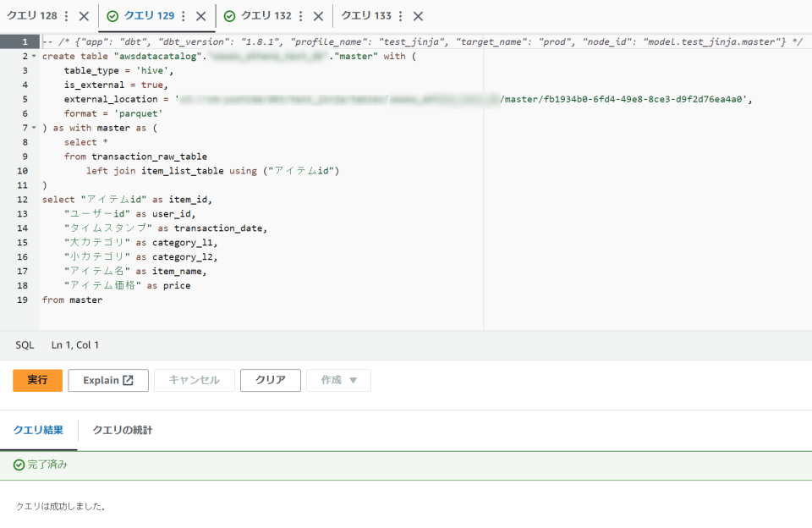The image size is (812, 528).
Task: Open Explain in a new window
Action: coord(108,380)
